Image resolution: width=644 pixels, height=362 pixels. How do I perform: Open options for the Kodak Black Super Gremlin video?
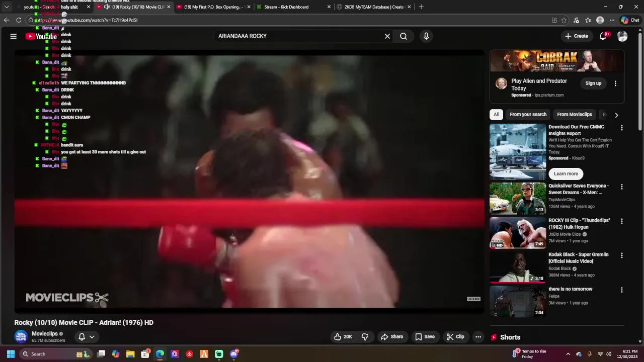click(x=622, y=255)
